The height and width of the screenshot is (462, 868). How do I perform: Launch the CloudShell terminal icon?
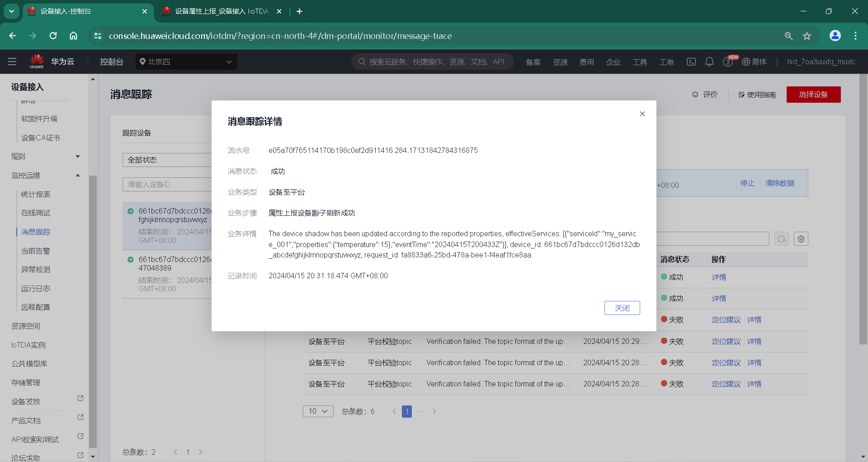point(691,62)
